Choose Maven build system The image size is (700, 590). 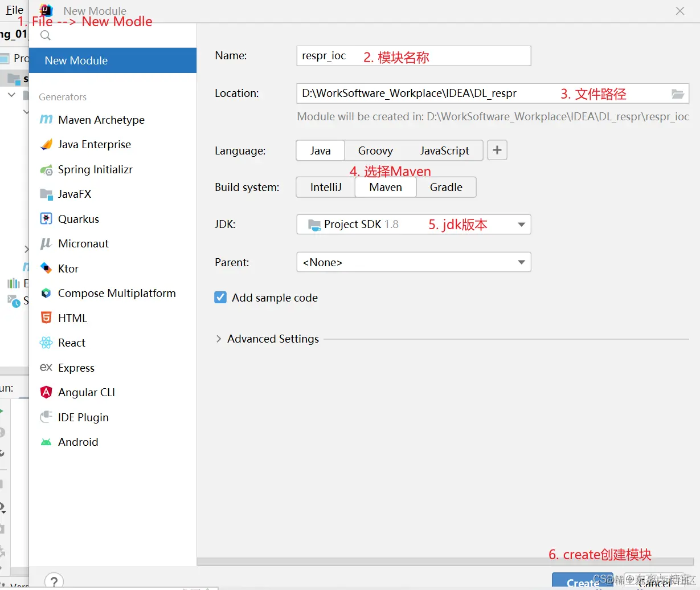[386, 187]
